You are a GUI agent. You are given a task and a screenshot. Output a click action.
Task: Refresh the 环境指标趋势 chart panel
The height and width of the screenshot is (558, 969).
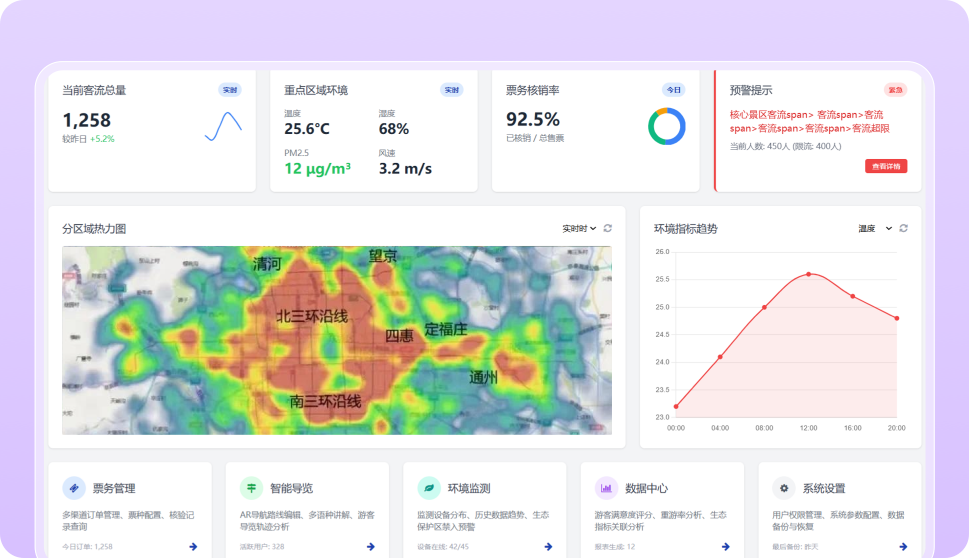(x=903, y=229)
